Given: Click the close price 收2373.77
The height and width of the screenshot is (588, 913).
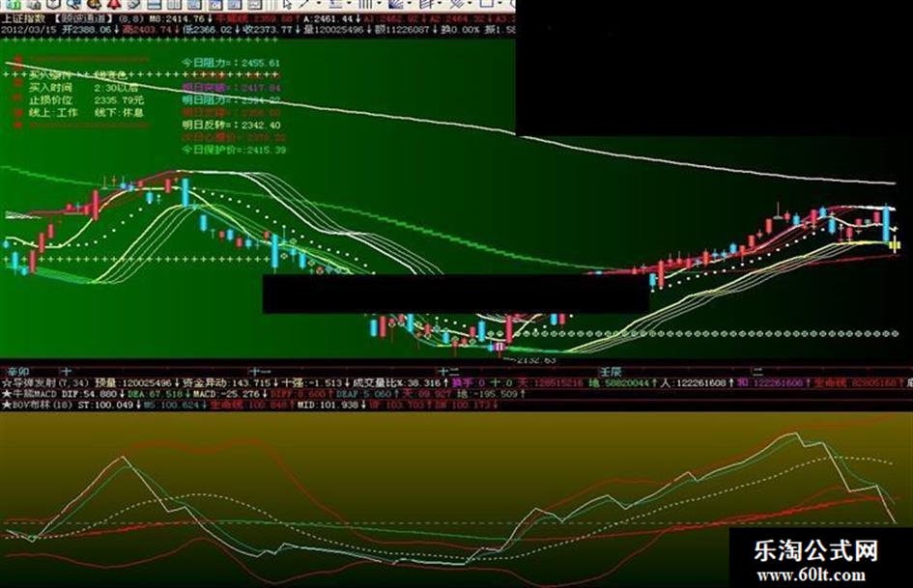Looking at the screenshot, I should pos(269,29).
